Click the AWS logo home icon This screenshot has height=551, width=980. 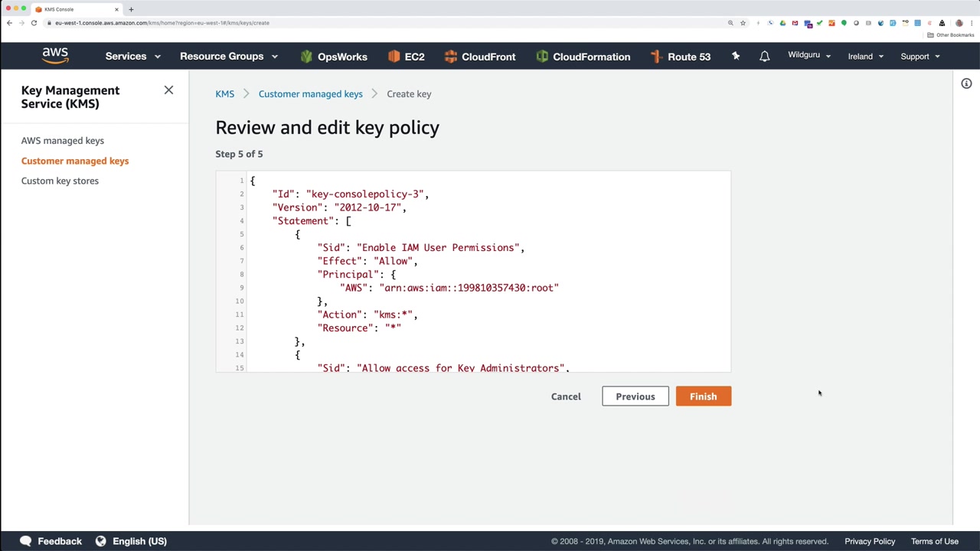coord(55,56)
